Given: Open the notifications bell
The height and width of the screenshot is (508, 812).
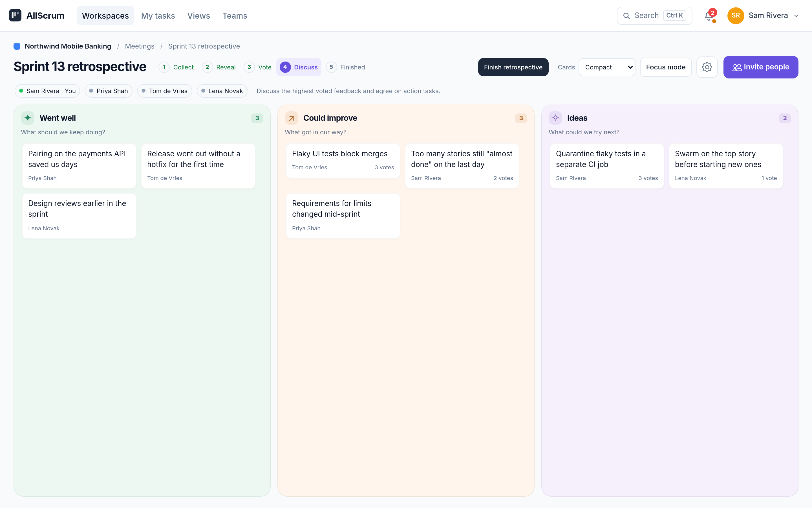Looking at the screenshot, I should pos(709,16).
